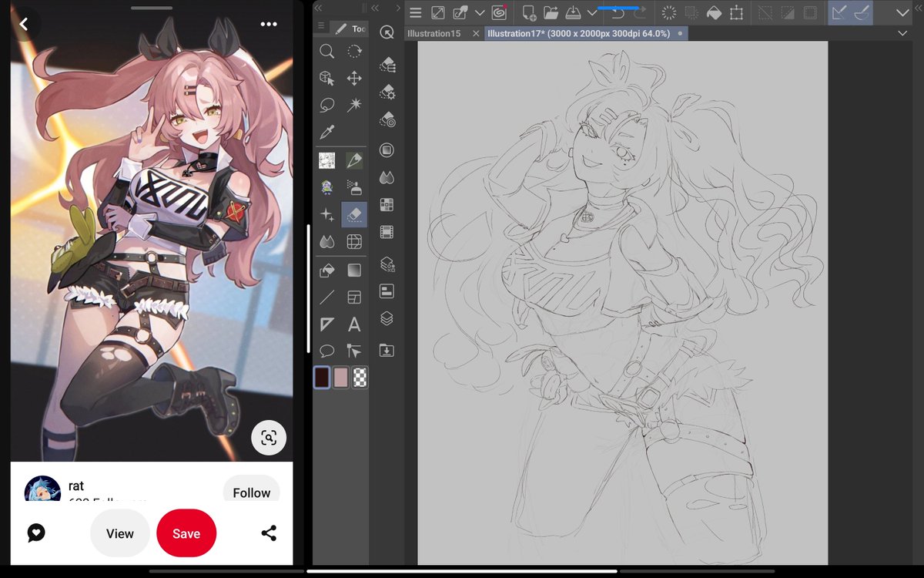Open the Pinterest pin options menu

[269, 24]
